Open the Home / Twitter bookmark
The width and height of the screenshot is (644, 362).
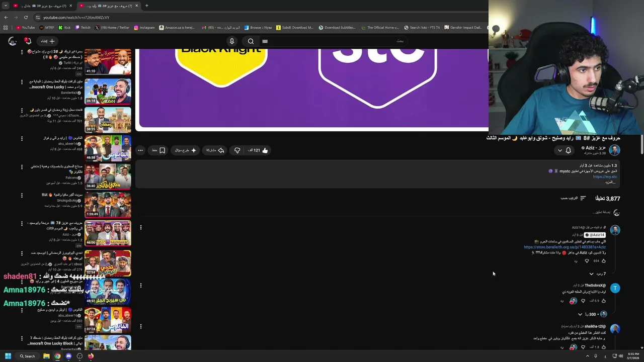[x=112, y=28]
